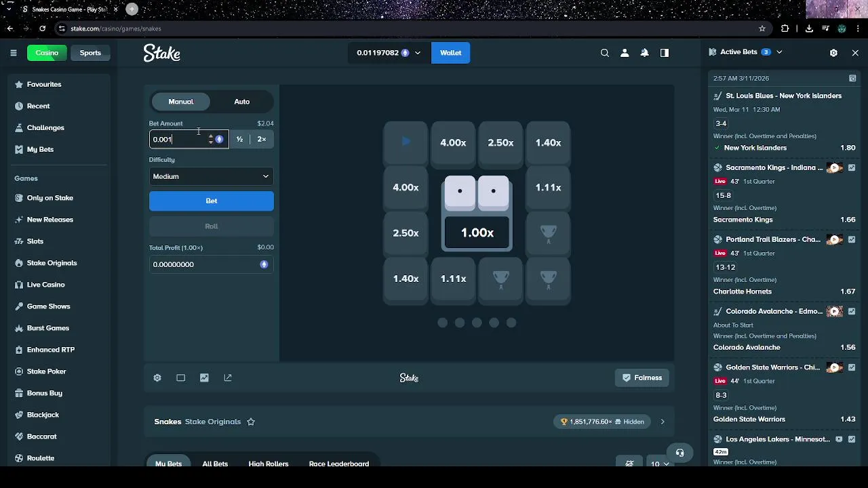Image resolution: width=868 pixels, height=488 pixels.
Task: Toggle the bet slip sidebar panel icon
Action: click(x=665, y=53)
